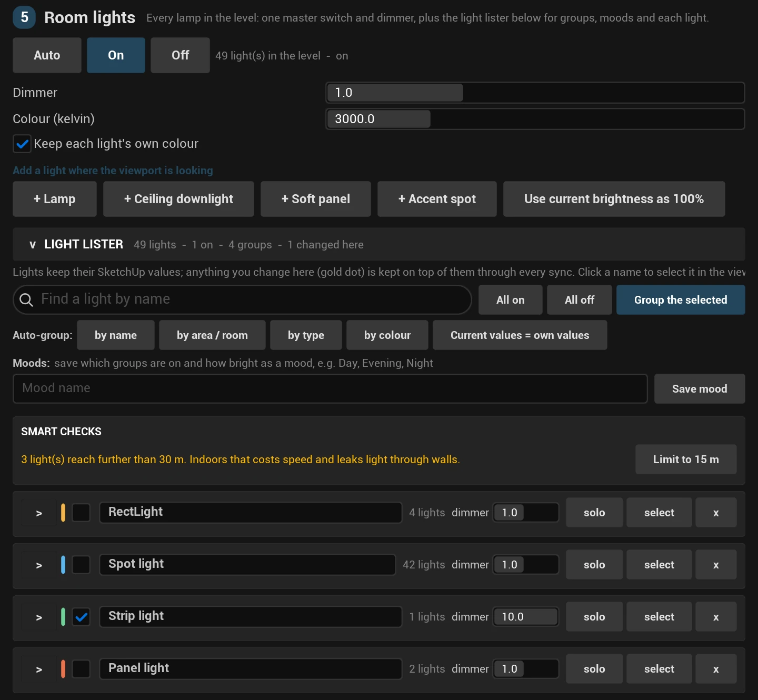Viewport: 758px width, 700px height.
Task: Expand the Strip light group row
Action: [x=39, y=617]
